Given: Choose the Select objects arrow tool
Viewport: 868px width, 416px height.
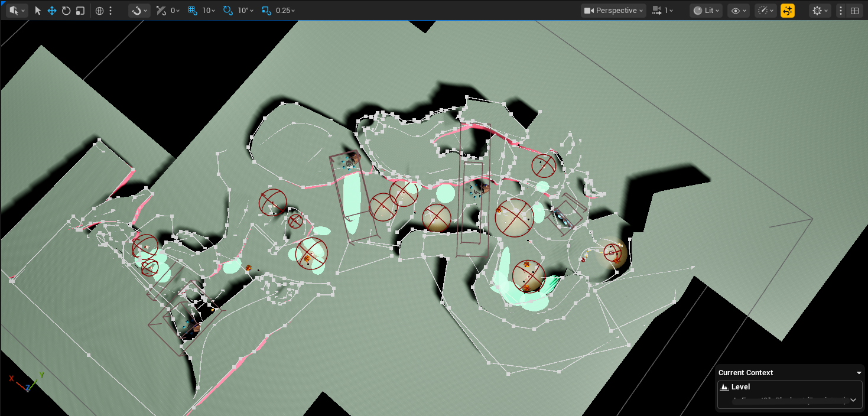Looking at the screenshot, I should pos(38,11).
